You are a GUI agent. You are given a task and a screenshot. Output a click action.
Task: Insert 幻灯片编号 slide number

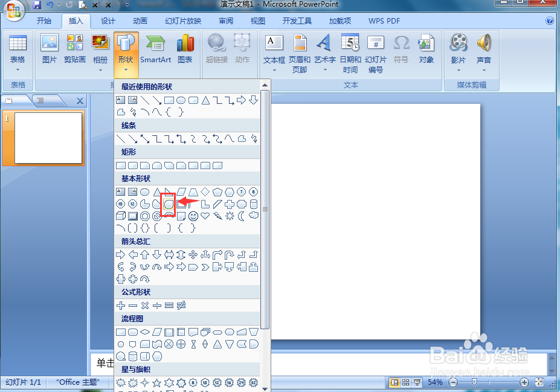[x=376, y=54]
